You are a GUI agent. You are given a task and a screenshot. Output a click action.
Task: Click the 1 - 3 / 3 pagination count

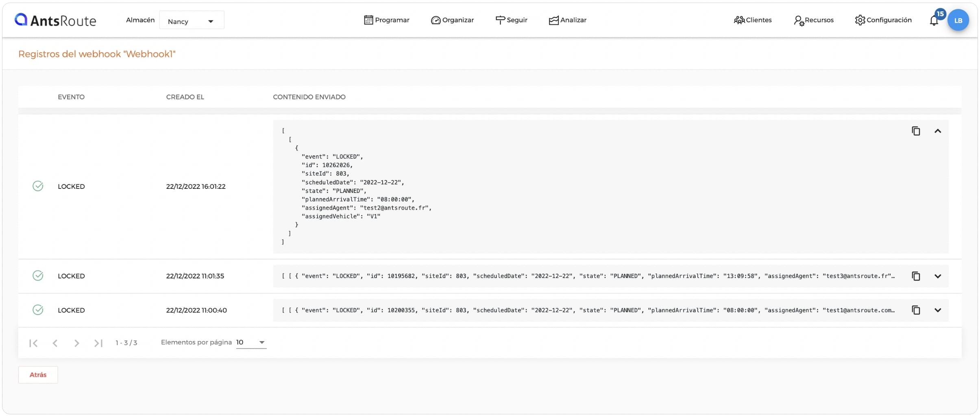click(x=126, y=343)
